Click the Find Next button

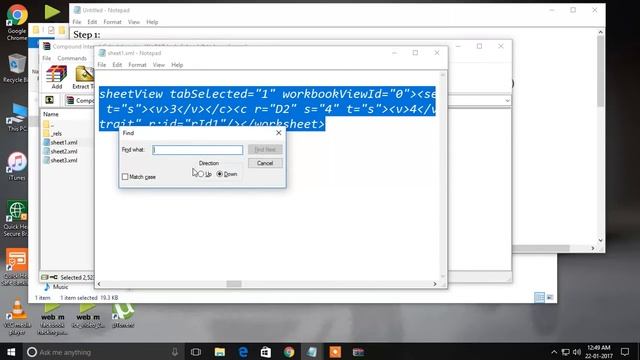(265, 149)
